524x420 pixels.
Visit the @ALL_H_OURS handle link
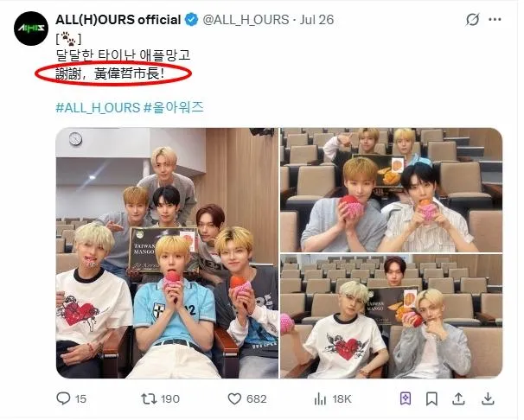(x=246, y=20)
